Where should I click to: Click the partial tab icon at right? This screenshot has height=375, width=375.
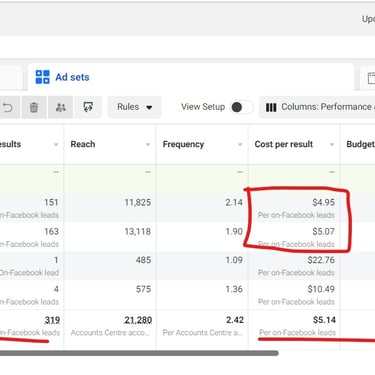coord(371,78)
